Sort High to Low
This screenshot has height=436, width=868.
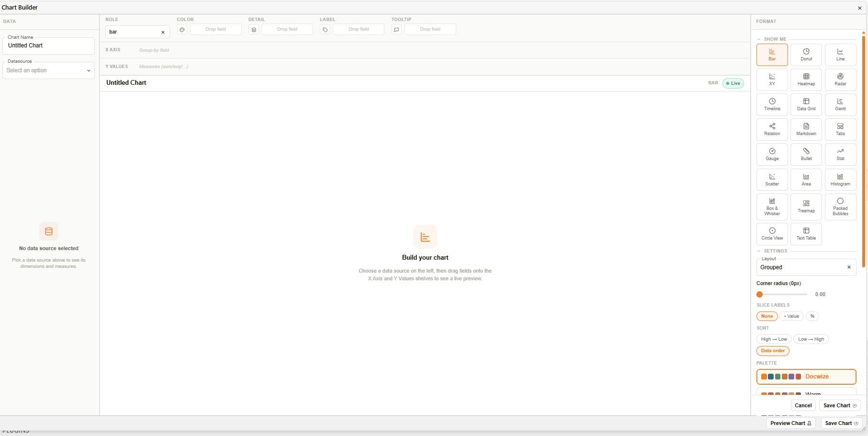click(x=774, y=339)
